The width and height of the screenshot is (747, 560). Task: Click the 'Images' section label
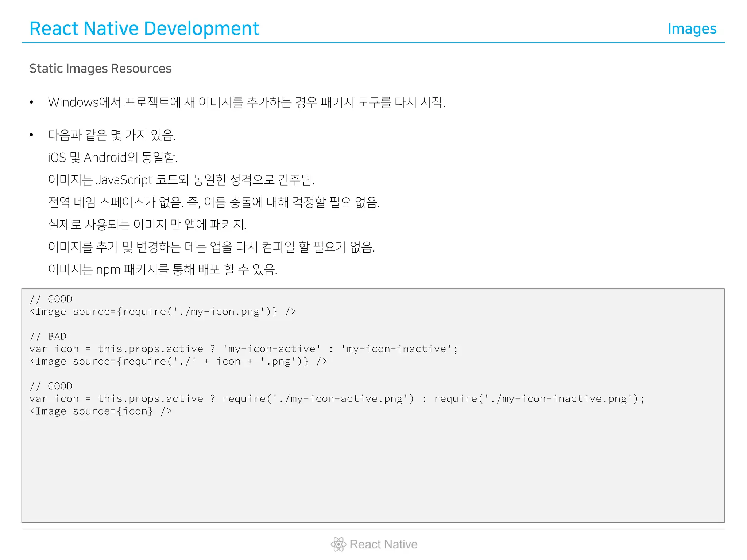click(692, 29)
